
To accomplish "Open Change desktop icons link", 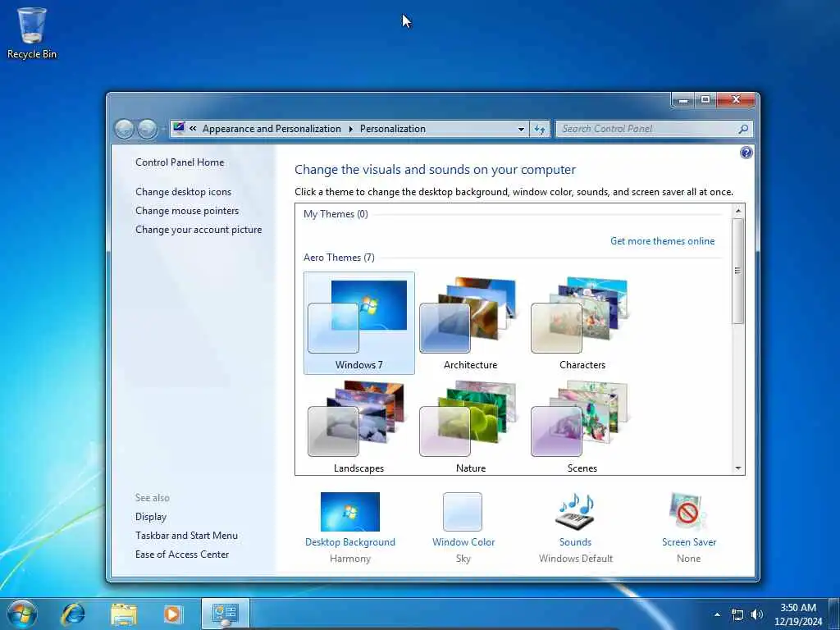I will [x=183, y=192].
